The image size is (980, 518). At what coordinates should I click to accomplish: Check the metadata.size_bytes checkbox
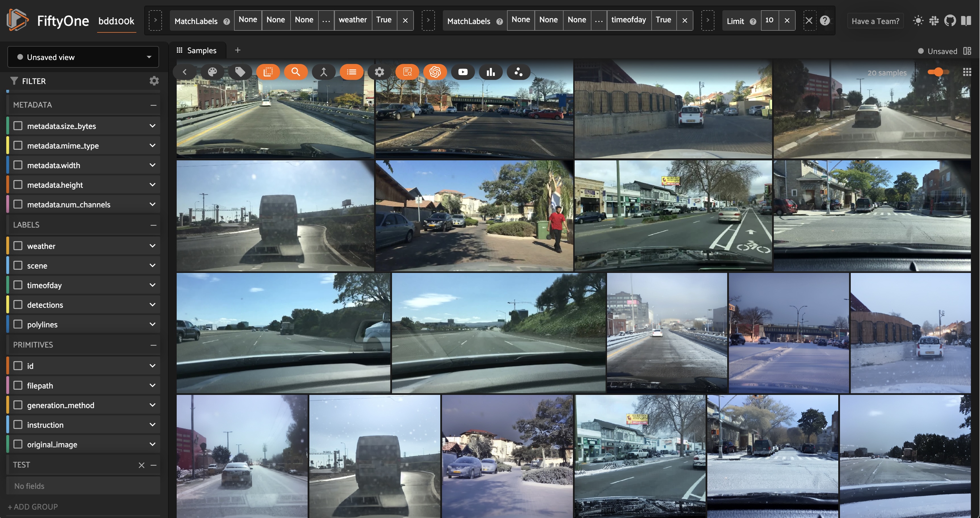pos(18,126)
